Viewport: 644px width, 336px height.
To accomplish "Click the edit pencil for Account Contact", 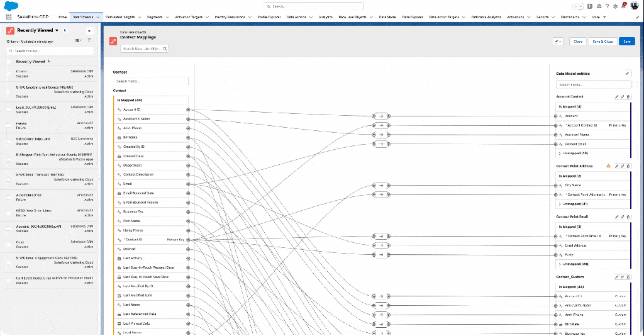I will 616,96.
